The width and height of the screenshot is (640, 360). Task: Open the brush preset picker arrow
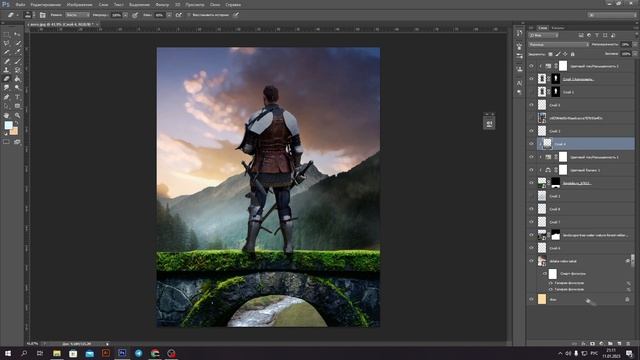[34, 15]
